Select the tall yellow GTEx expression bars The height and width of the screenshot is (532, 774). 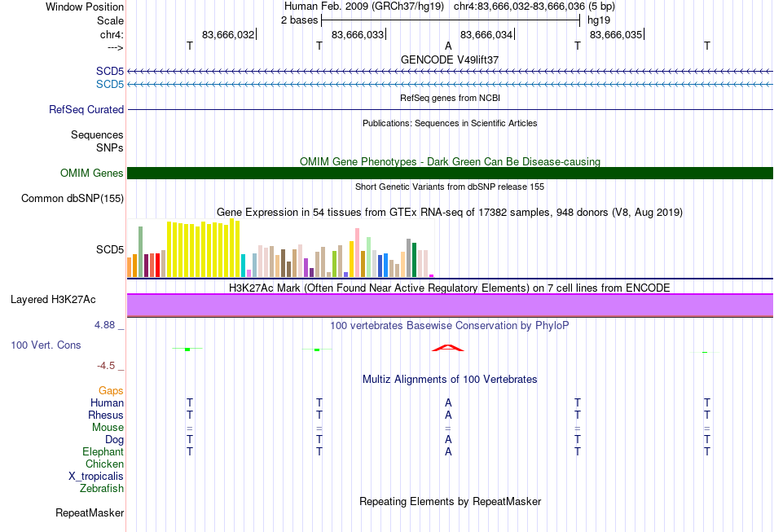point(204,248)
